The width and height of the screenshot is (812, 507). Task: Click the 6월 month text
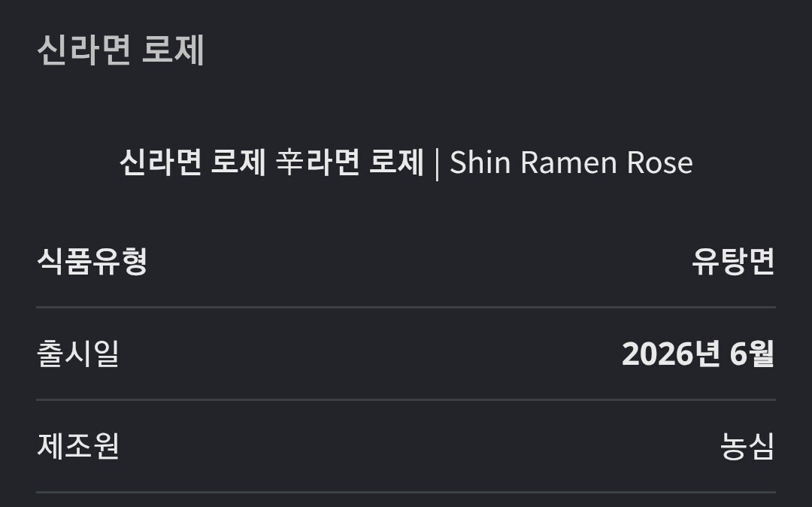click(752, 354)
